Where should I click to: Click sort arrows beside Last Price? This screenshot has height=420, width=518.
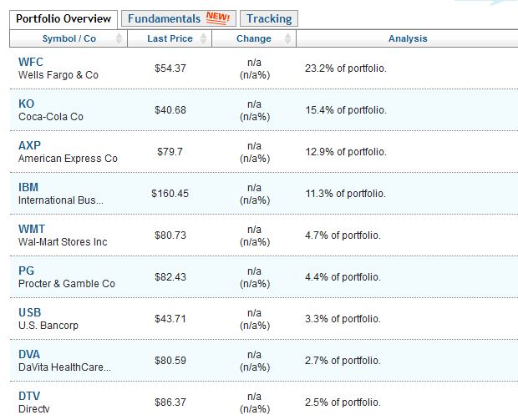click(x=204, y=38)
